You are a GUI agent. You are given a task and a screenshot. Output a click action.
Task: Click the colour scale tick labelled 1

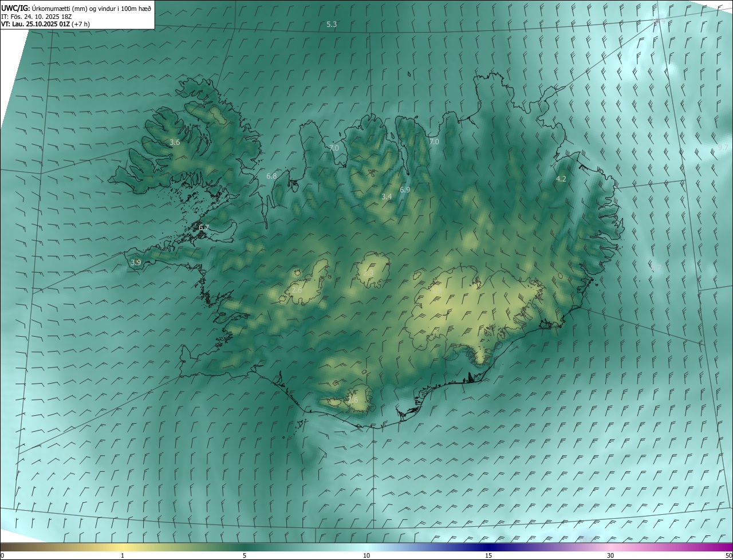pyautogui.click(x=123, y=555)
